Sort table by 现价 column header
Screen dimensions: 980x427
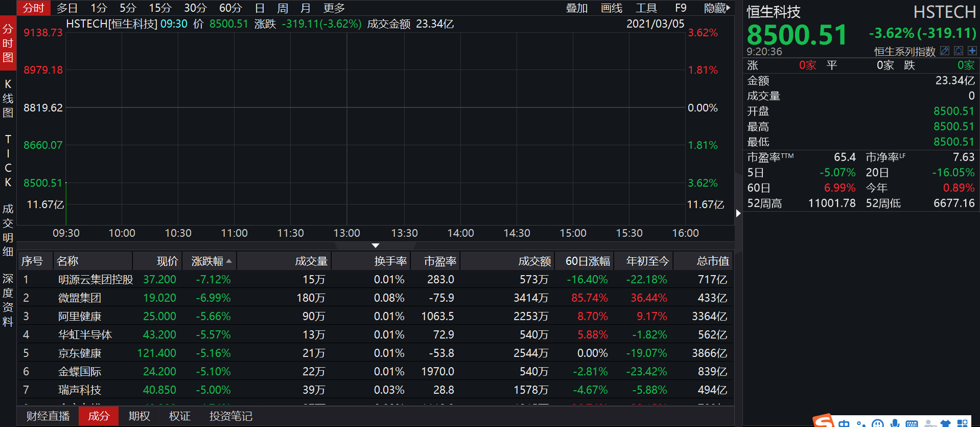pyautogui.click(x=158, y=261)
